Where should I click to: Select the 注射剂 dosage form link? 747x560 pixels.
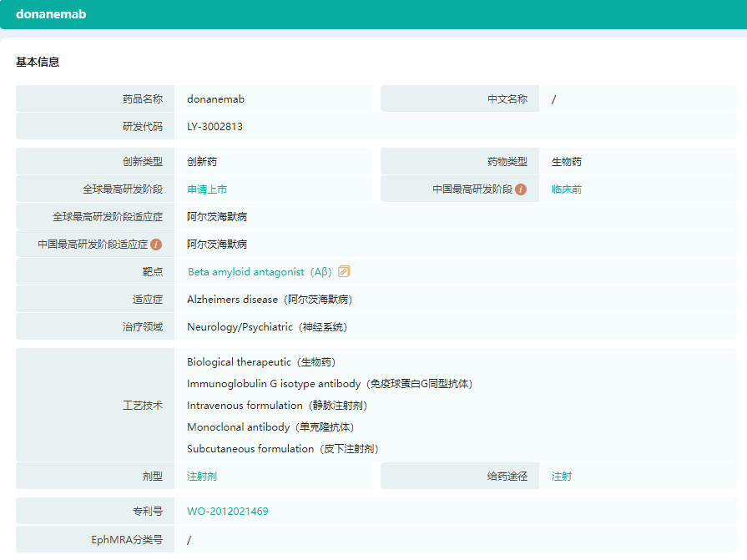(202, 477)
